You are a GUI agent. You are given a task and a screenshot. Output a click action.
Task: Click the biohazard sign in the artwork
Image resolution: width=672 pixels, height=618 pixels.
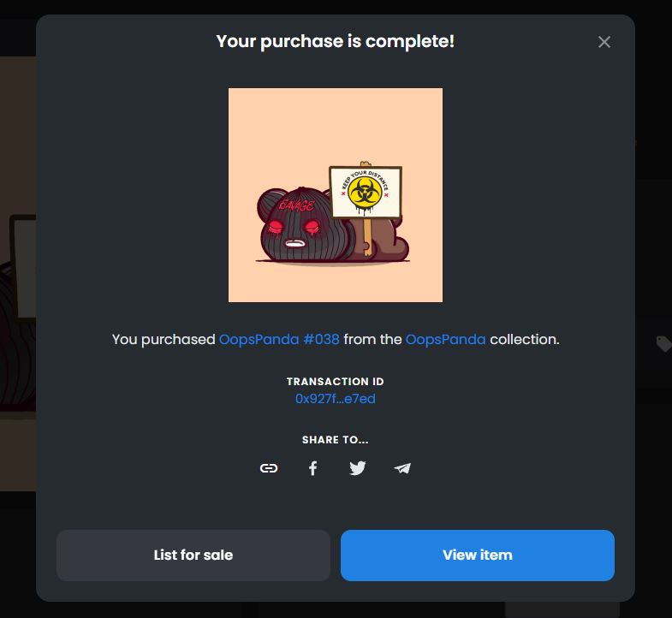[366, 193]
